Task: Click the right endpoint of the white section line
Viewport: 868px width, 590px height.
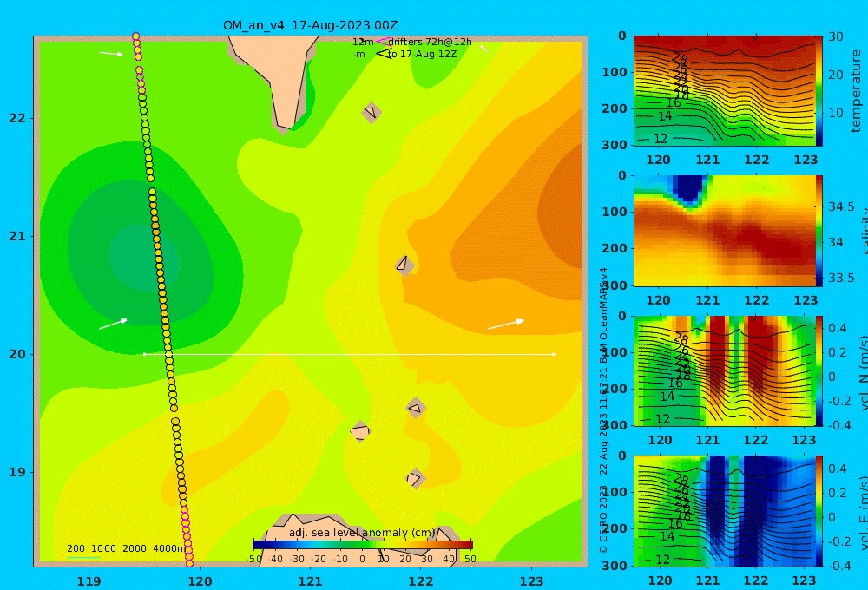Action: coord(554,354)
